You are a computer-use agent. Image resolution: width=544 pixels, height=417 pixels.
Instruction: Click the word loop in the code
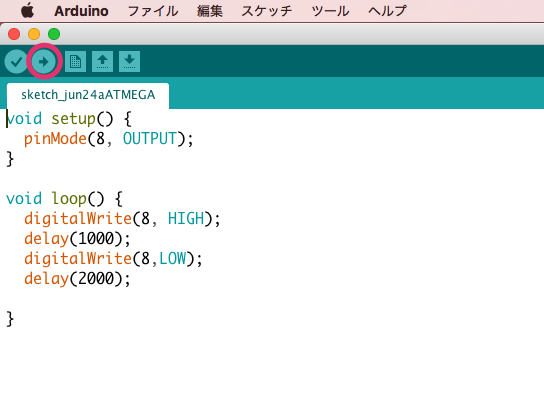(69, 199)
